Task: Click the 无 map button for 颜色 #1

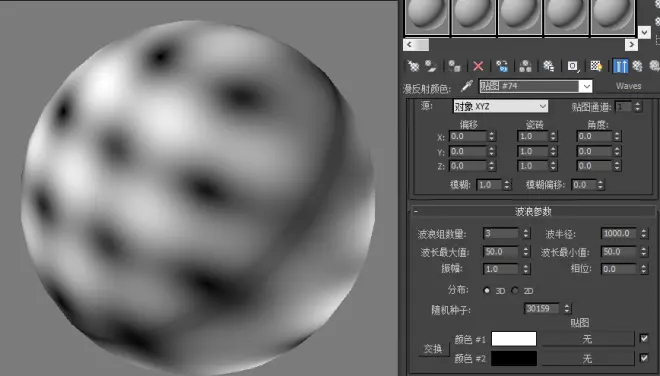Action: pos(588,339)
